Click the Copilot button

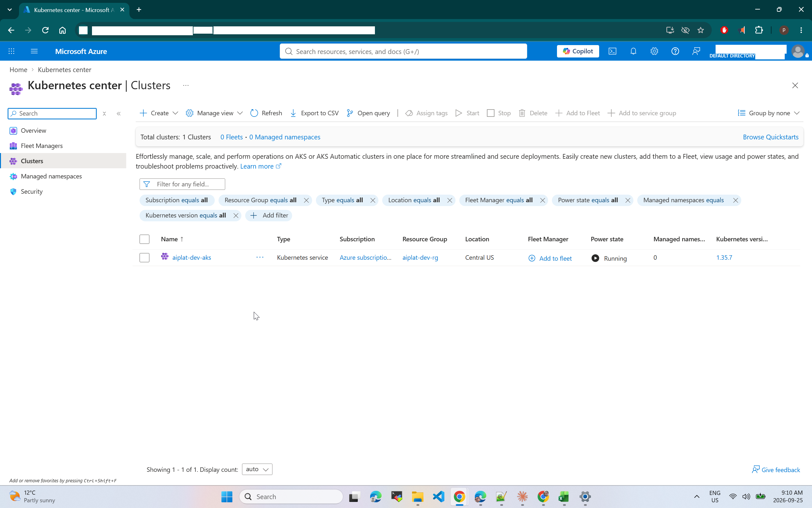coord(578,51)
